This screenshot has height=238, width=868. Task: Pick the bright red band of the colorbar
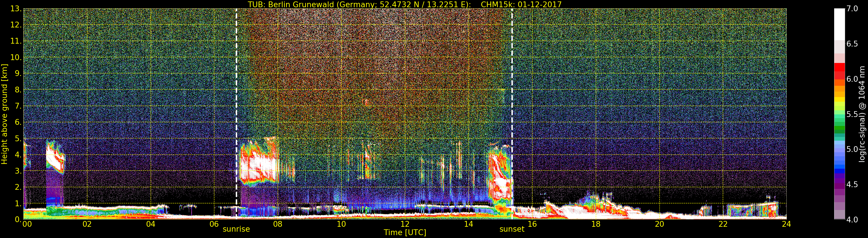(x=839, y=67)
